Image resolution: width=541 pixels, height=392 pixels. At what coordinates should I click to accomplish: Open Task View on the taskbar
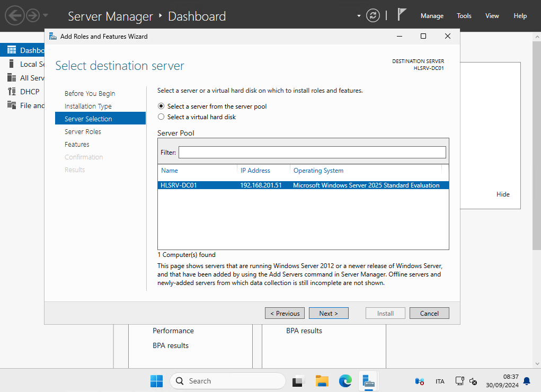(299, 381)
